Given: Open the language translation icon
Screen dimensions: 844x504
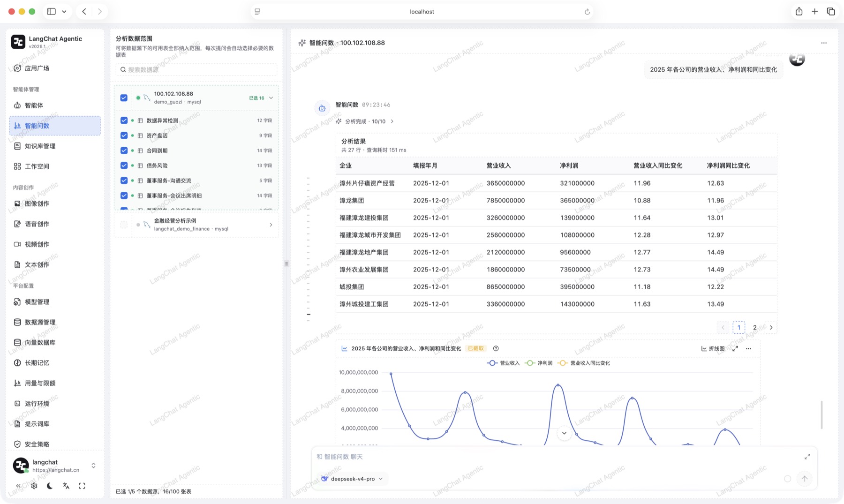Looking at the screenshot, I should 66,486.
